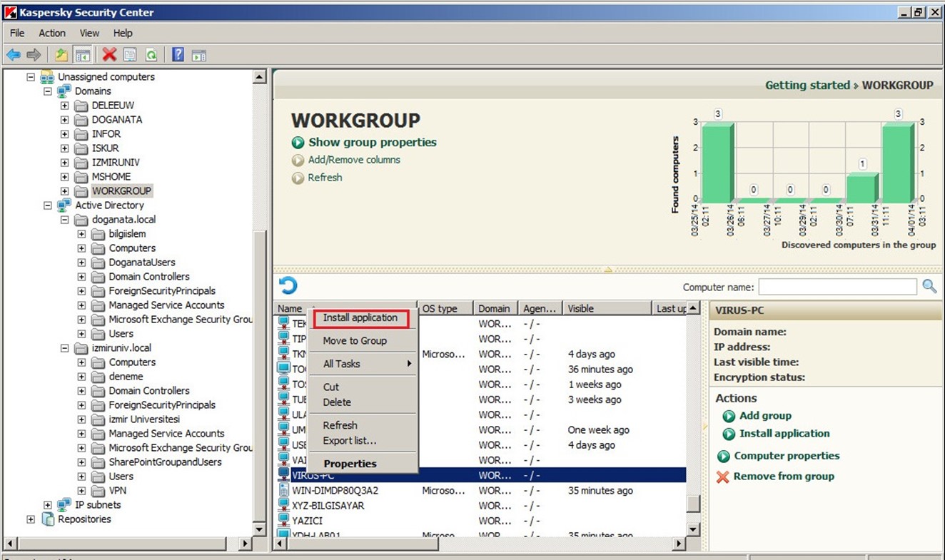Click the blue Back arrow in toolbar
This screenshot has height=560, width=945.
[13, 55]
